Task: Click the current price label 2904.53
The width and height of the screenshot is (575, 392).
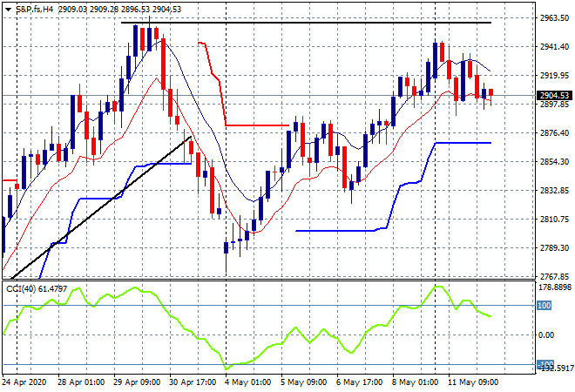Action: [554, 96]
